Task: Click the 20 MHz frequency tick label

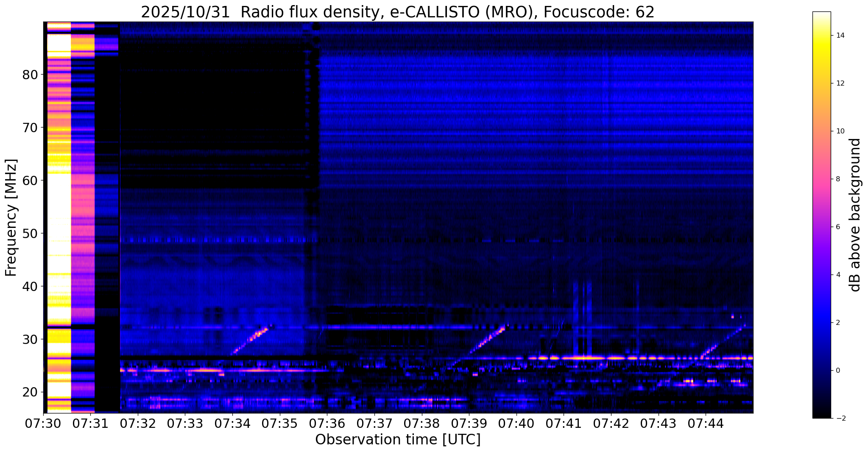Action: [30, 392]
